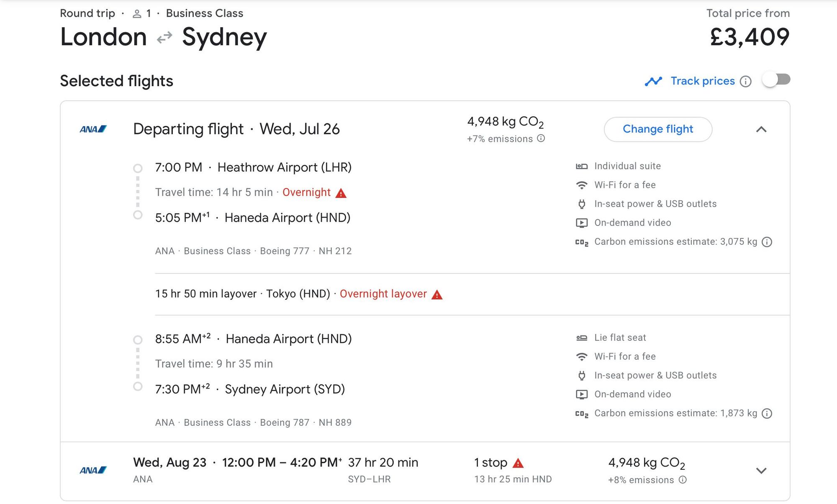Viewport: 837px width, 504px height.
Task: Click the Individual suite seat icon
Action: pos(582,166)
